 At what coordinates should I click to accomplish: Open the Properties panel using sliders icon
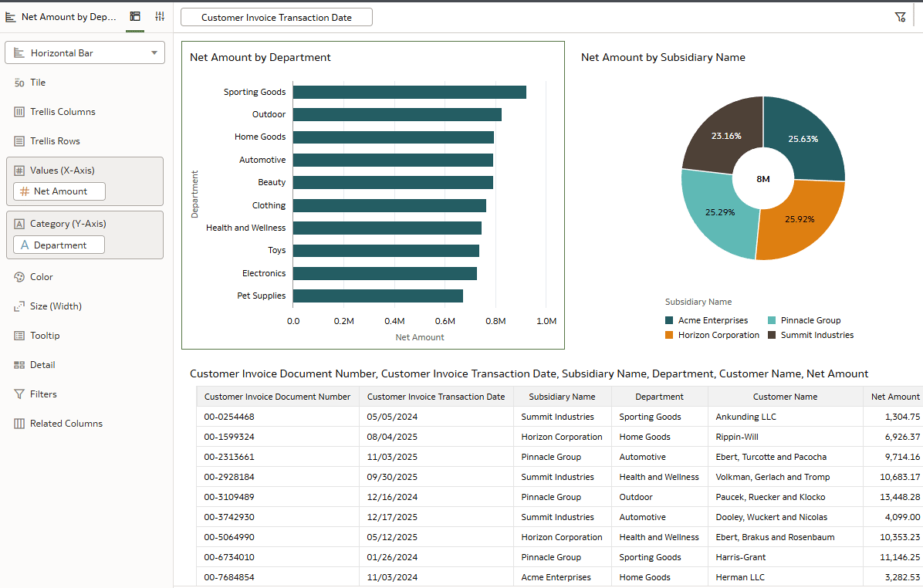160,15
